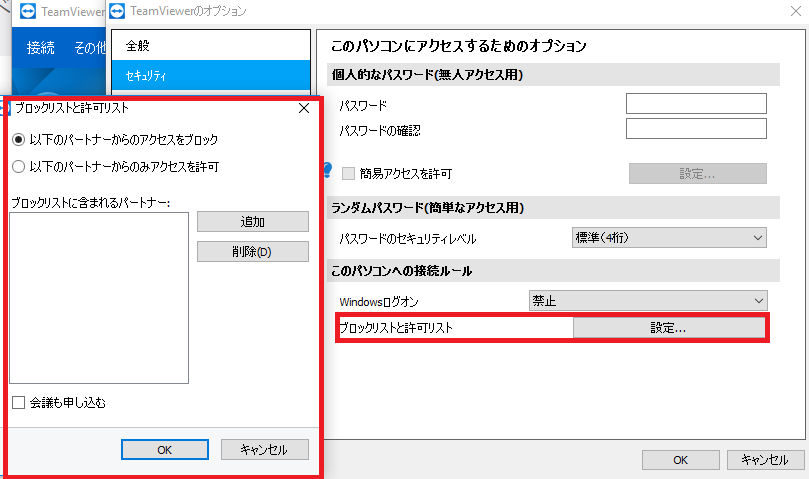Image resolution: width=809 pixels, height=479 pixels.
Task: Tick the 簡易アクセスを許可 checkbox
Action: [x=349, y=174]
